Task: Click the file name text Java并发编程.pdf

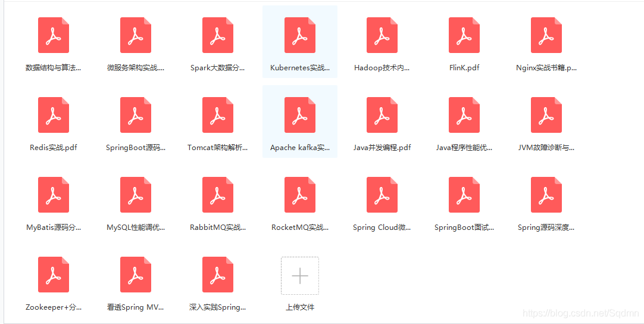Action: (382, 148)
